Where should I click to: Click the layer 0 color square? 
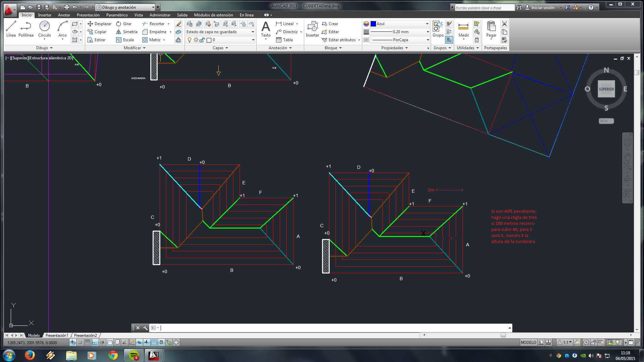coord(209,40)
